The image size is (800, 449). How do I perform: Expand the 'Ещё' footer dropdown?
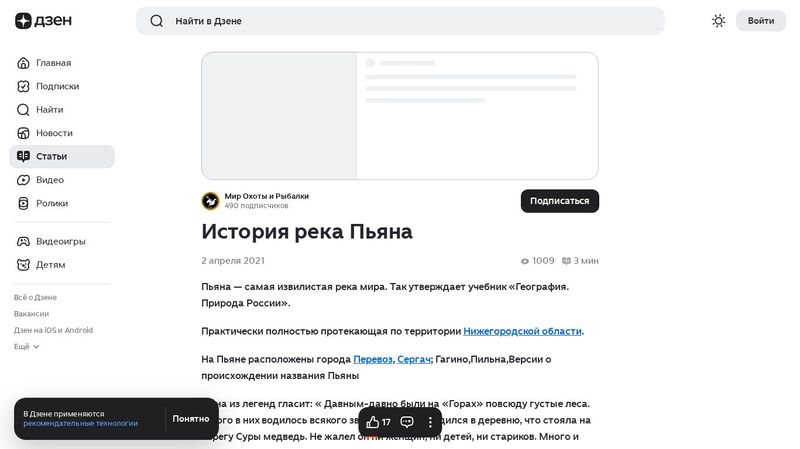27,347
